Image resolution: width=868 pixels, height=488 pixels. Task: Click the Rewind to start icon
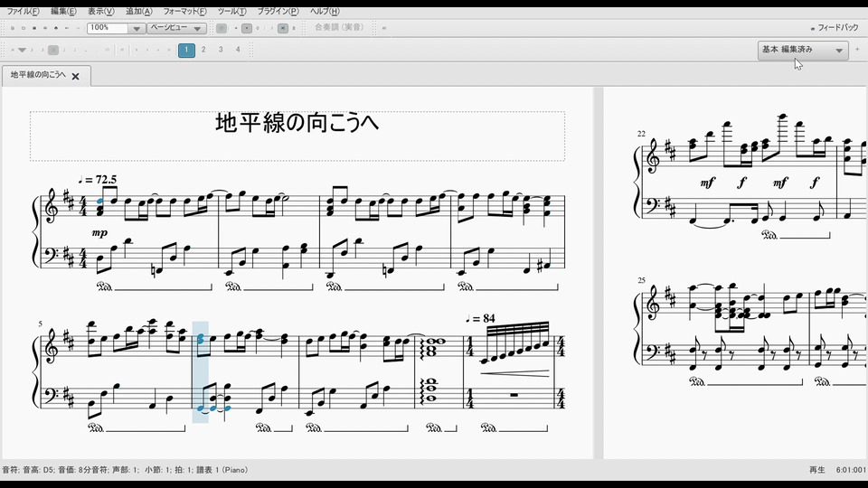236,28
